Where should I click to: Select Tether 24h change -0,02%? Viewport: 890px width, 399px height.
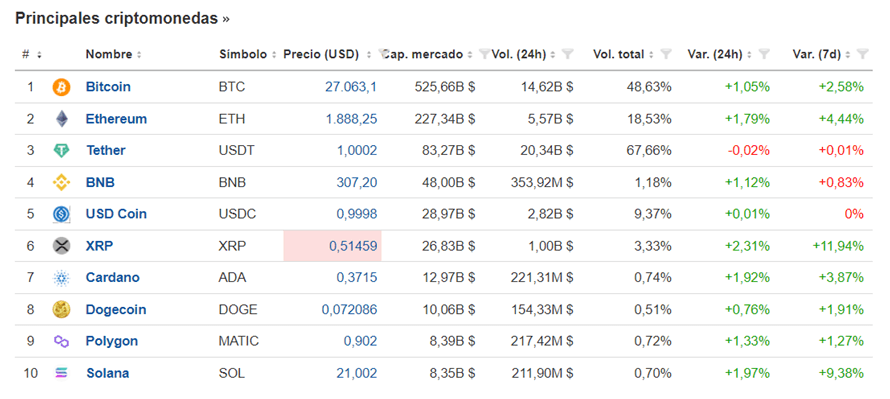point(749,150)
